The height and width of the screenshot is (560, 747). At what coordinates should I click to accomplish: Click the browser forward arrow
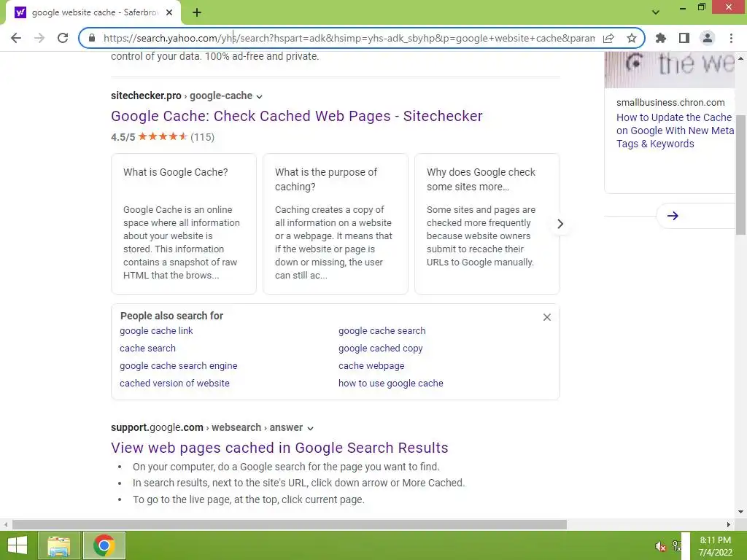click(x=39, y=38)
